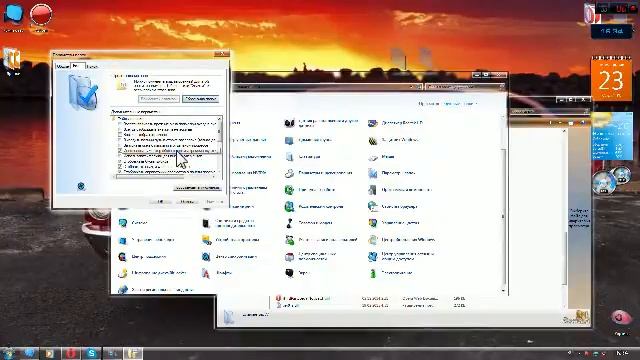This screenshot has width=640, height=360.
Task: Switch to the third (Поиск) tab in Folder Options
Action: (92, 66)
